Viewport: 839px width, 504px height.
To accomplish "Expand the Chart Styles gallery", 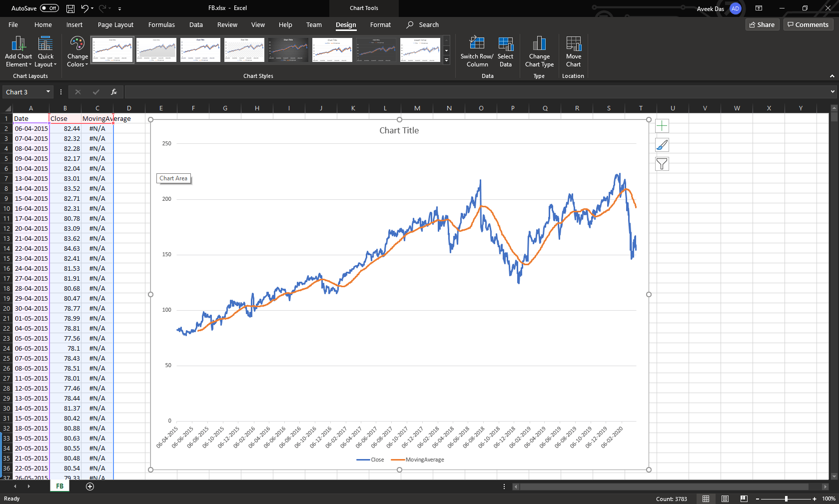I will [x=446, y=60].
